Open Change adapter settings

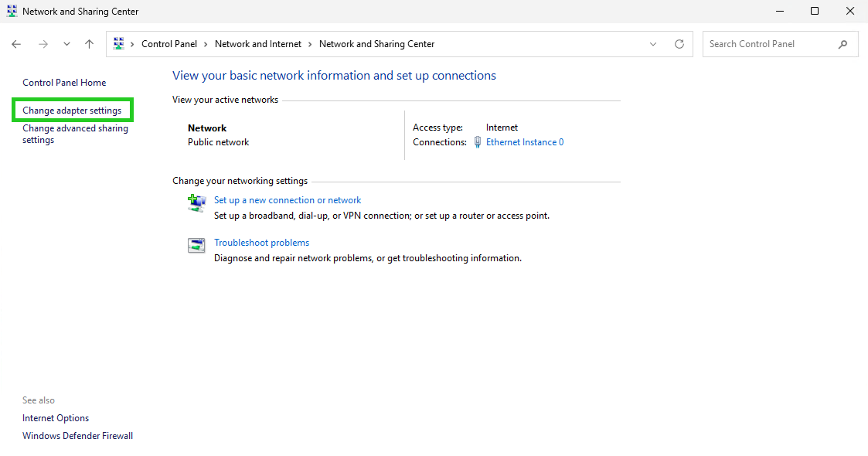72,110
